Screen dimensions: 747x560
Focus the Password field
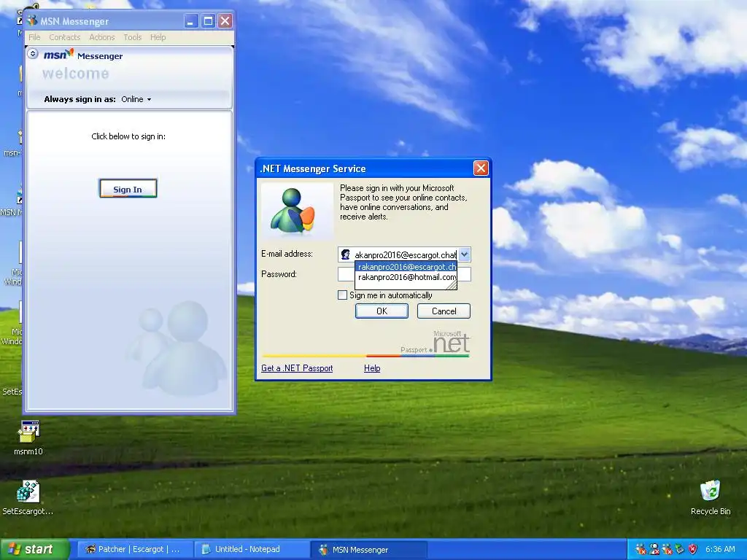point(346,274)
